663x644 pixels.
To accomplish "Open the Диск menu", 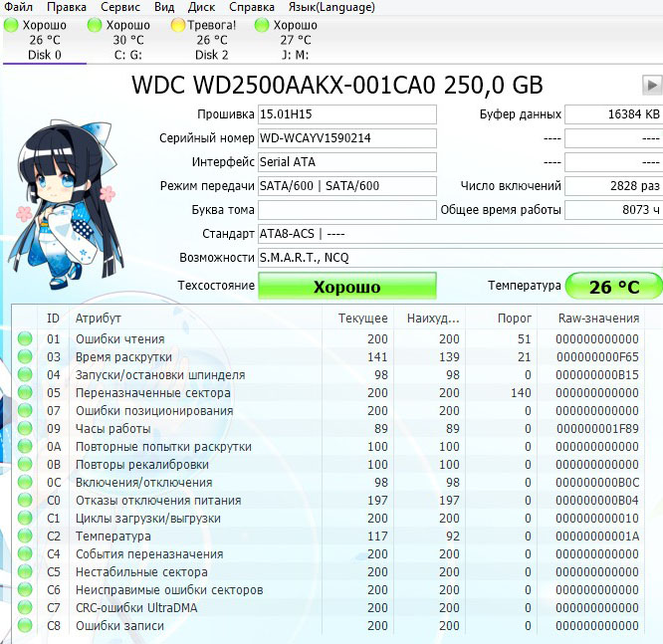I will click(201, 7).
